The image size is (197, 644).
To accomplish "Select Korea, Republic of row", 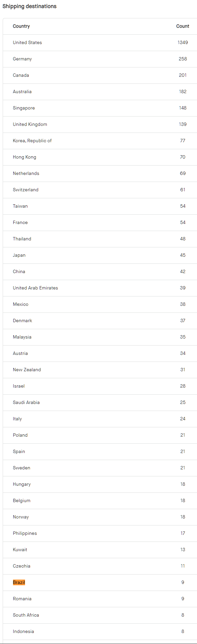I will 100,141.
